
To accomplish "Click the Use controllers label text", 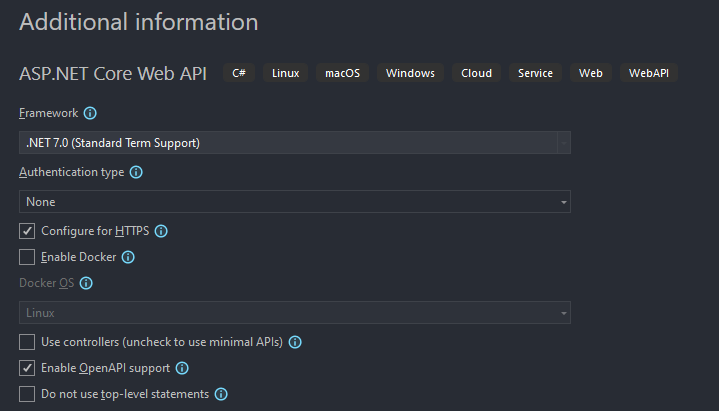I will coord(162,342).
